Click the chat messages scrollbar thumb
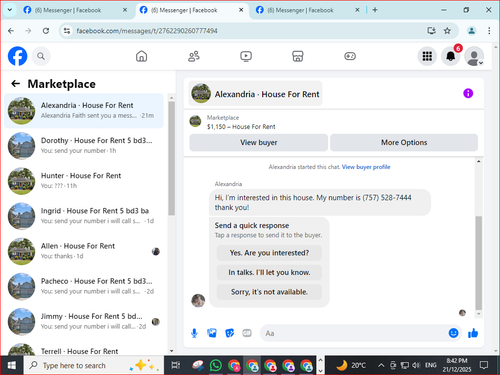Screen dimensions: 500x375 [478, 263]
